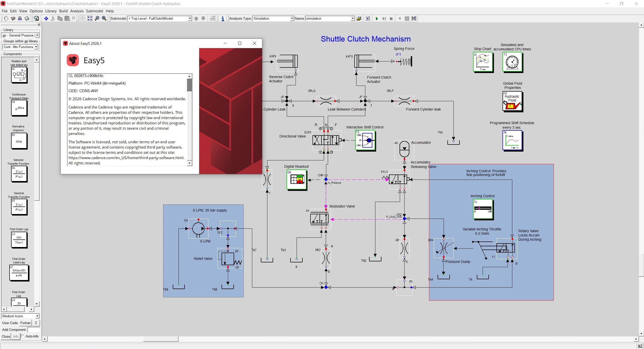Screen dimensions: 644x349
Task: Open the Analysis Type 'Simulation' dropdown
Action: tap(273, 18)
